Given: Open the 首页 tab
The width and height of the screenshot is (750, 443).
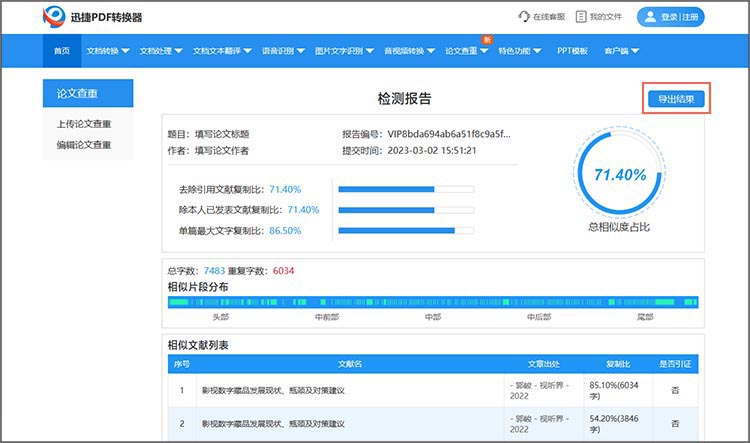Looking at the screenshot, I should (x=62, y=51).
